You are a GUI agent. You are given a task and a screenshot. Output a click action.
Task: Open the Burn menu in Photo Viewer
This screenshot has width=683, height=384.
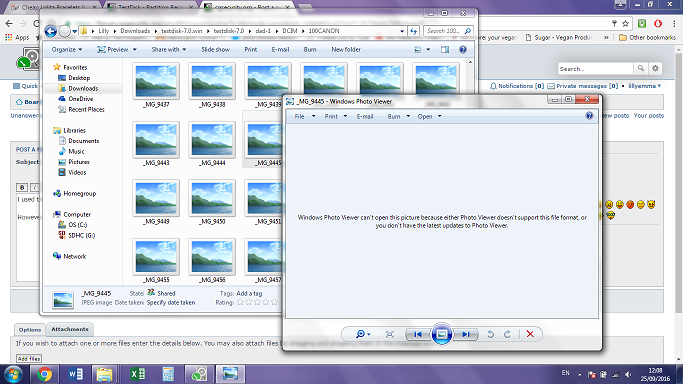(x=399, y=116)
